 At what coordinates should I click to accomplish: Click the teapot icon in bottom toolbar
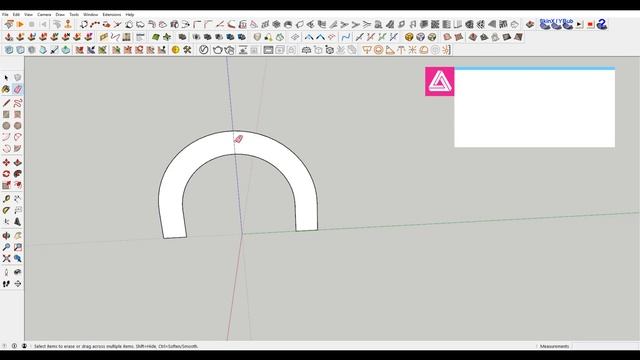[x=218, y=50]
